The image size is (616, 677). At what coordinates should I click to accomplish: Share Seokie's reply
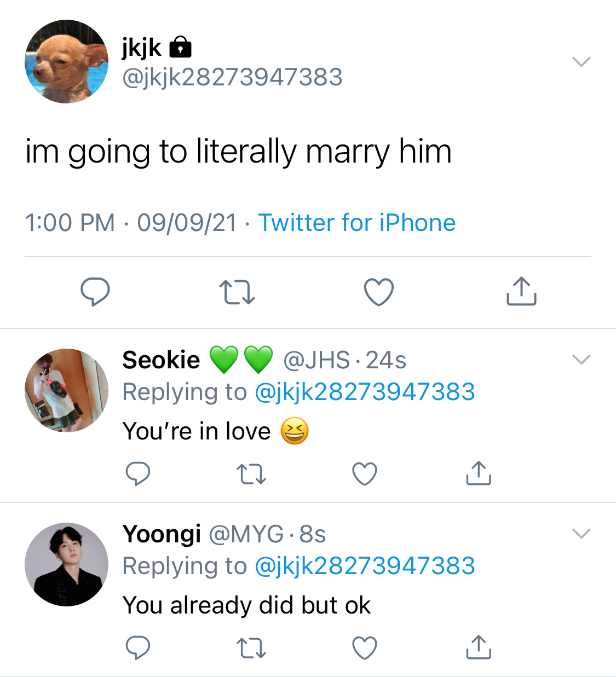(x=479, y=473)
